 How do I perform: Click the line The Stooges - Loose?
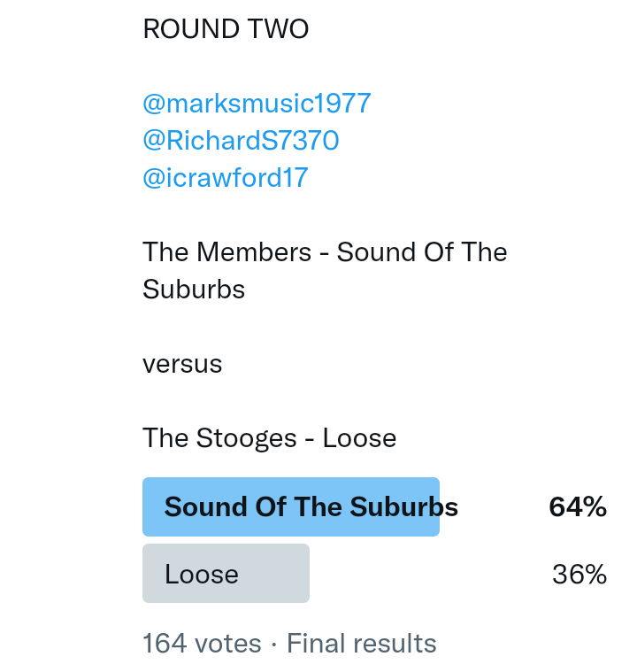[x=269, y=438]
